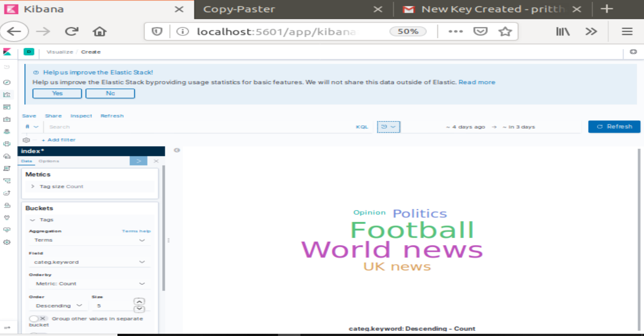Click Share in the visualization menu
This screenshot has height=336, width=644.
(53, 116)
